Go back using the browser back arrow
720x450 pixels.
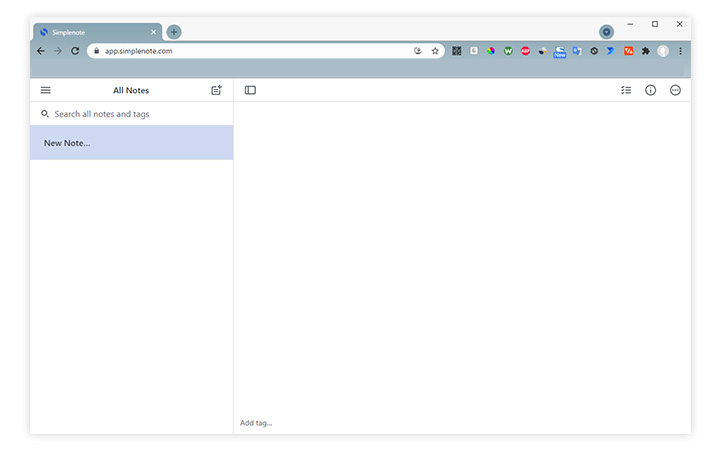pos(41,51)
